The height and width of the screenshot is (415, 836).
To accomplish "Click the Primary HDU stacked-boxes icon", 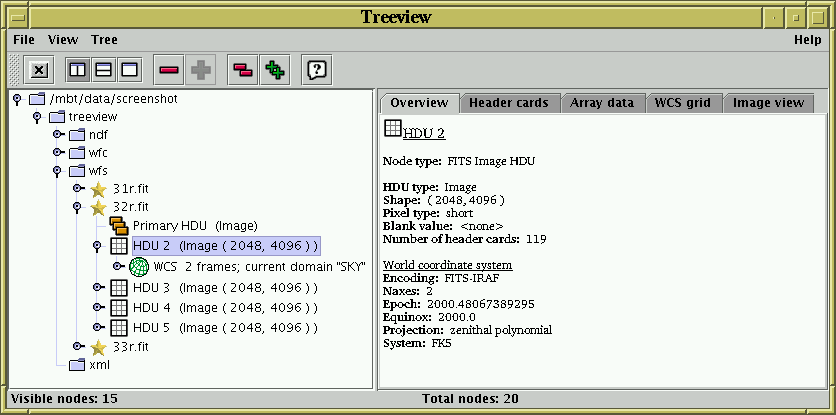I will (118, 226).
